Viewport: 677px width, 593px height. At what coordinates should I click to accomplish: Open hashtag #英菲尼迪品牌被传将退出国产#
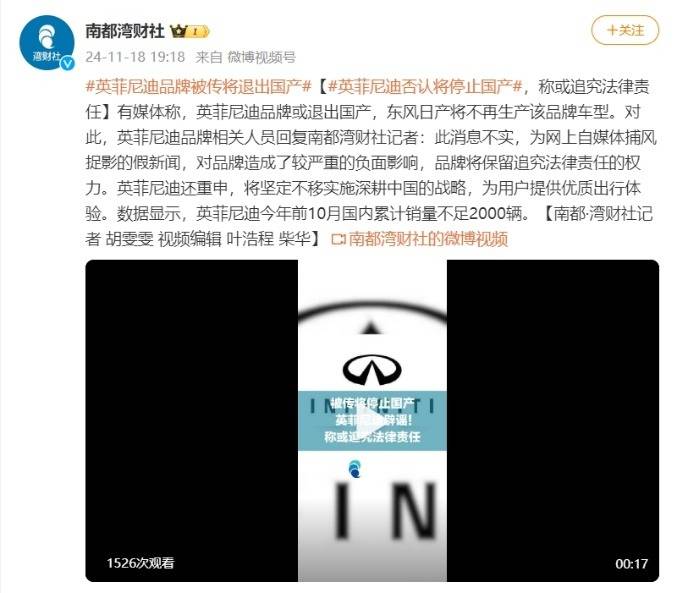[x=198, y=87]
